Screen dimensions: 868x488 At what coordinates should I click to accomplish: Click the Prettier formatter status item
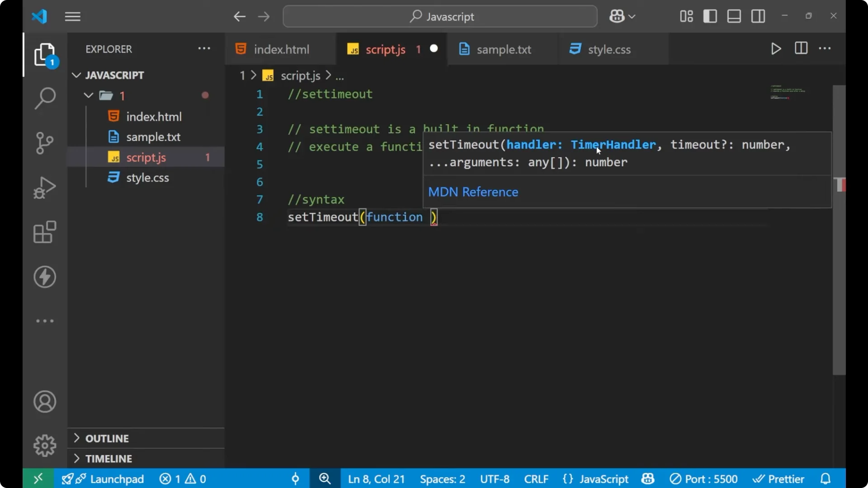(x=779, y=479)
